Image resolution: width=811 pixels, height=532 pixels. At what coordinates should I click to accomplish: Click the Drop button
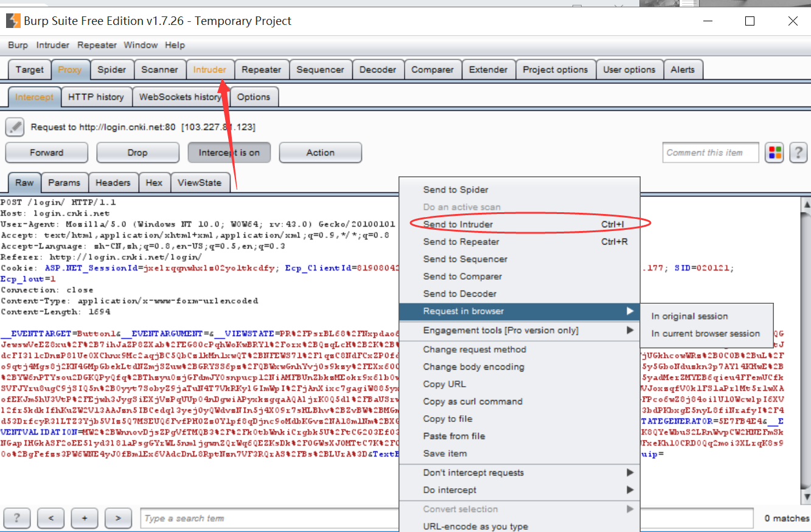(137, 153)
